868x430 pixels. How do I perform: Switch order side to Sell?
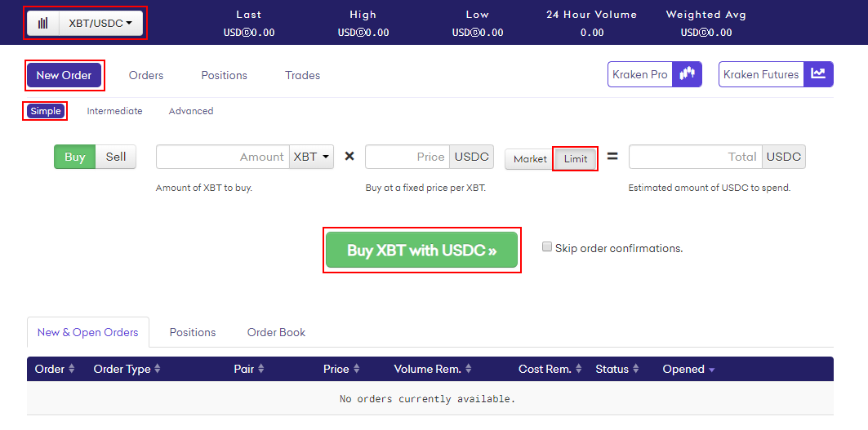[116, 157]
